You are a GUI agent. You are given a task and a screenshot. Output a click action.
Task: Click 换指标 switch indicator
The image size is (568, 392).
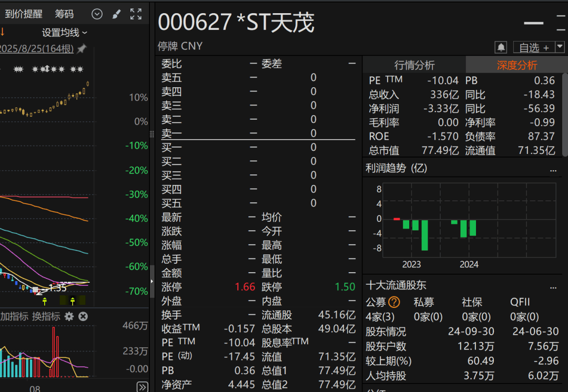pos(46,316)
